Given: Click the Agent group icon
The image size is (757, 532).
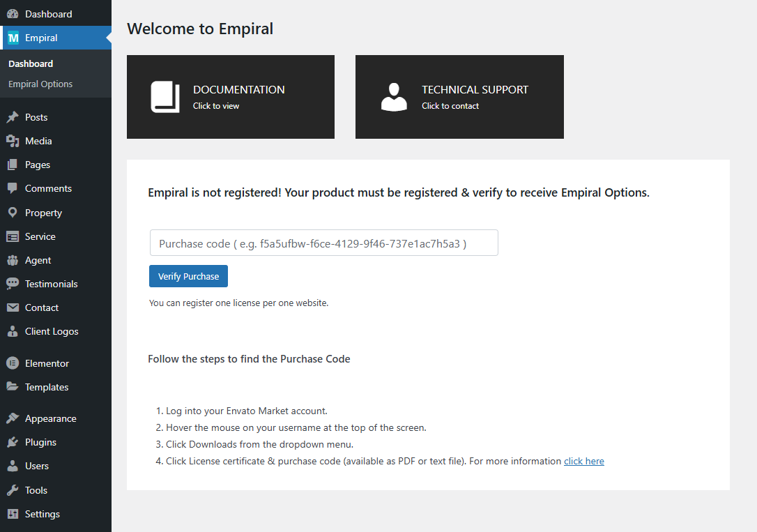Looking at the screenshot, I should 13,260.
